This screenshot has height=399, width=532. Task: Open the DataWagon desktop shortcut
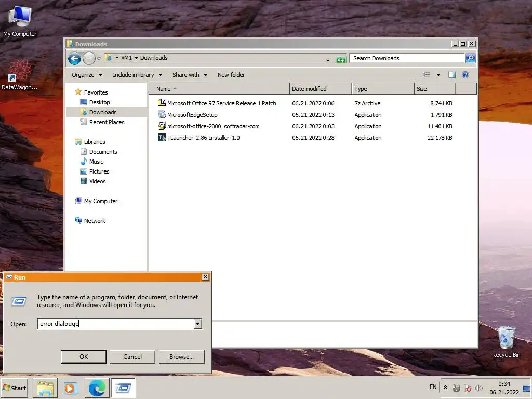tap(19, 75)
